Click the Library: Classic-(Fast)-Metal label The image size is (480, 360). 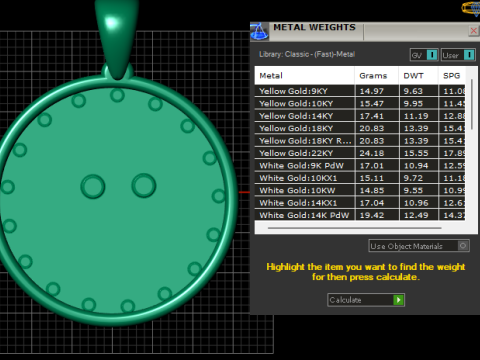(307, 54)
